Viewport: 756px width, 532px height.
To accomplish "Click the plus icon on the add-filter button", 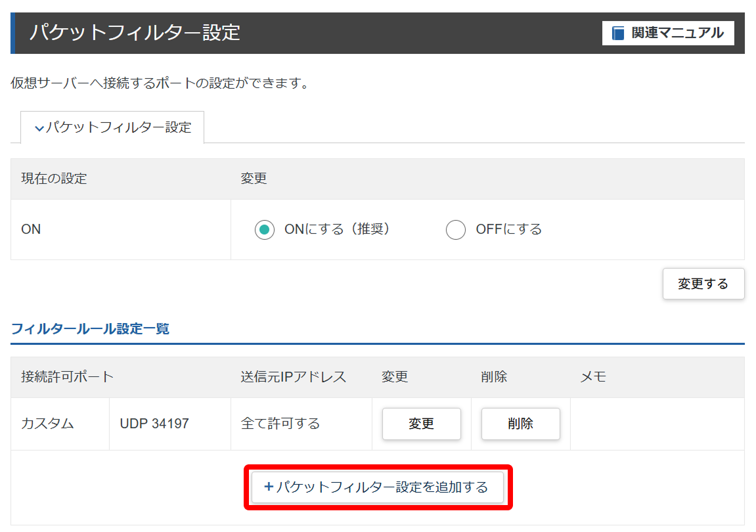I will [x=268, y=487].
